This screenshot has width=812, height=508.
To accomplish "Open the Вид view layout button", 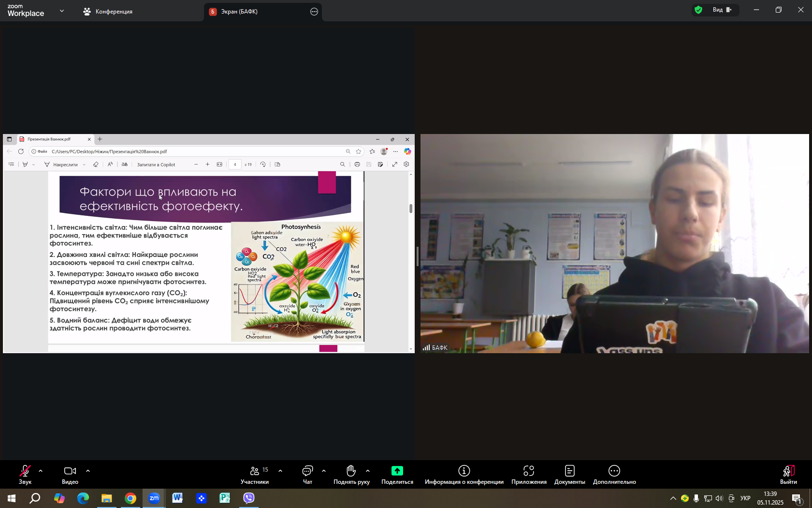I will 722,10.
